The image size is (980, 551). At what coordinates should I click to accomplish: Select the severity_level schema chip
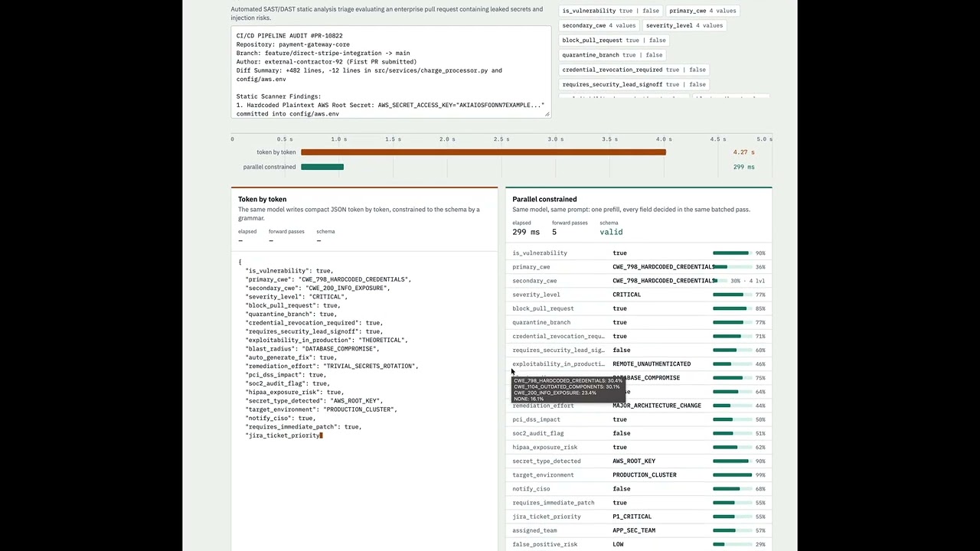pyautogui.click(x=684, y=25)
